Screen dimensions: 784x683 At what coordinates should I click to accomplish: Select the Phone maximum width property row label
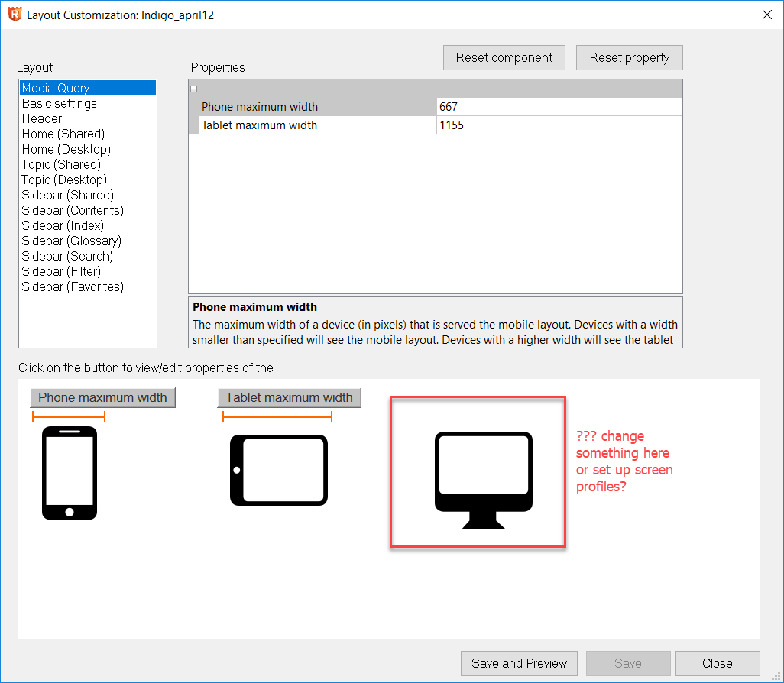tap(318, 106)
